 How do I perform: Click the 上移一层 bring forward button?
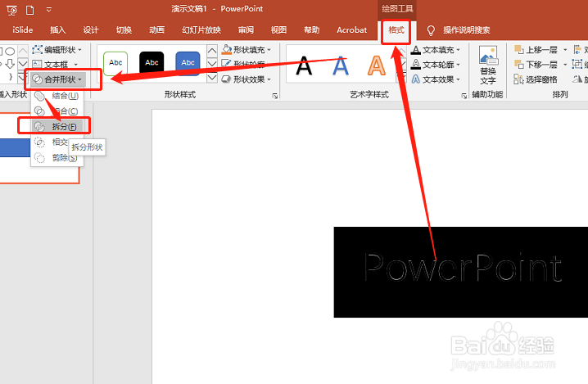click(x=536, y=49)
